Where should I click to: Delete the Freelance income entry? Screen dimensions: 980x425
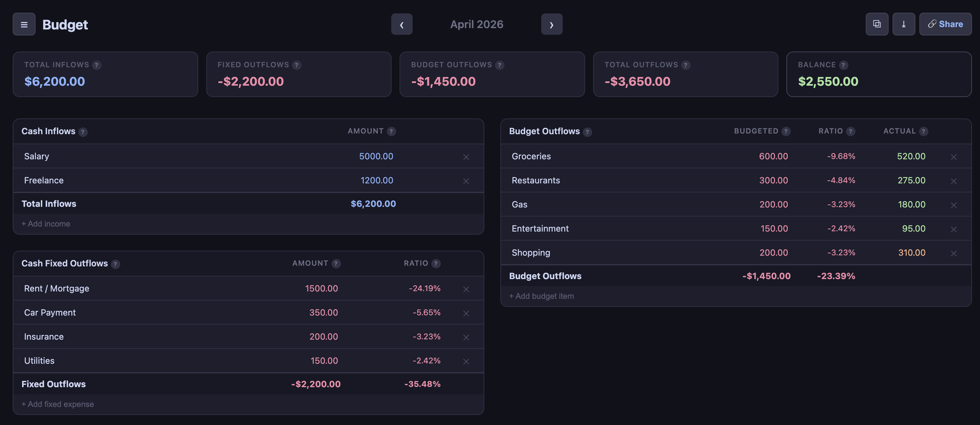[x=466, y=181]
